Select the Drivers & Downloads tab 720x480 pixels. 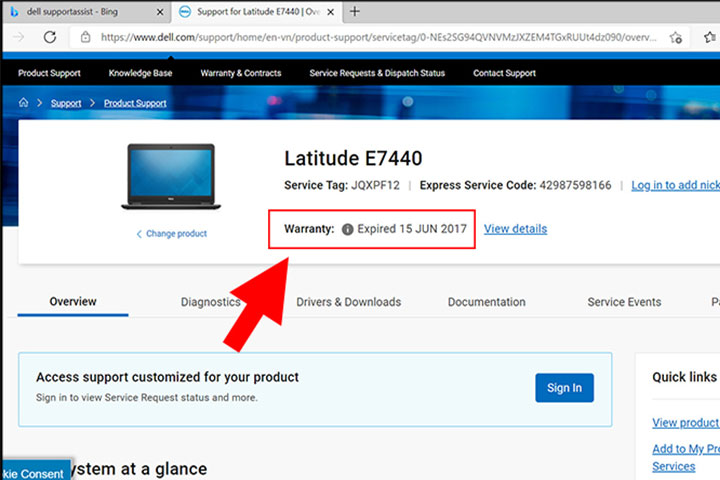[x=349, y=302]
